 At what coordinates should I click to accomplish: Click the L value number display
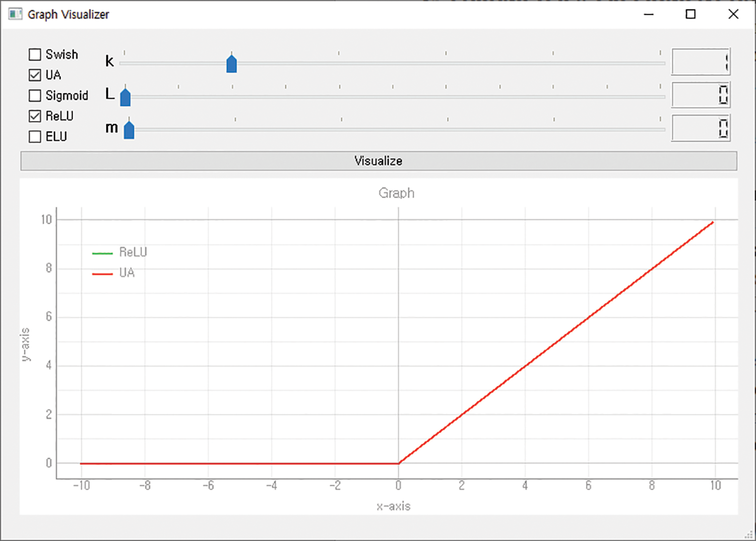pyautogui.click(x=701, y=95)
